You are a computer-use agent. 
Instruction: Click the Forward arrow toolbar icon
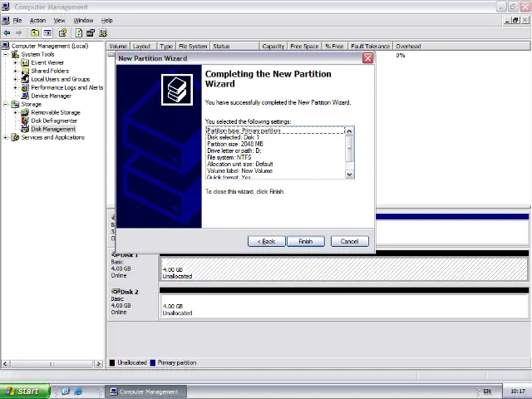click(18, 33)
